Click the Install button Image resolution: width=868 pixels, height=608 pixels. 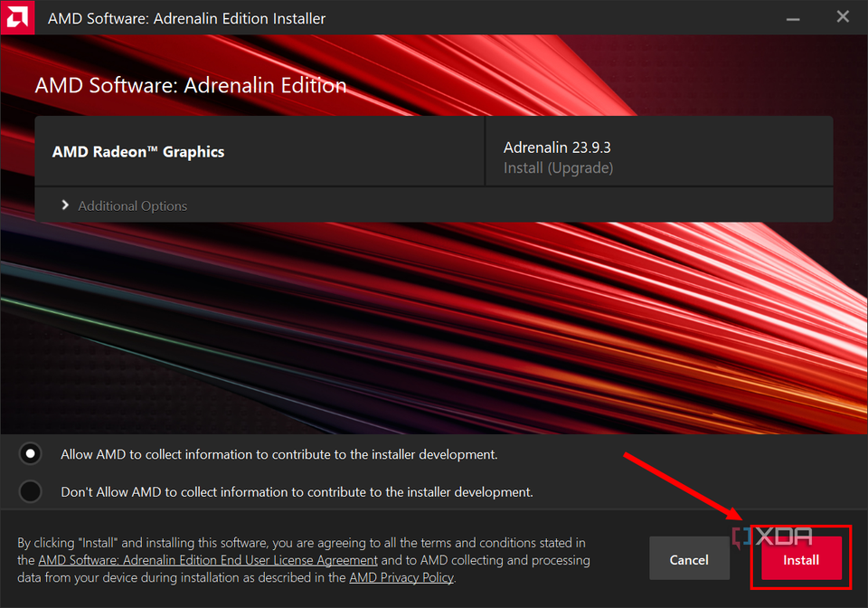[800, 559]
